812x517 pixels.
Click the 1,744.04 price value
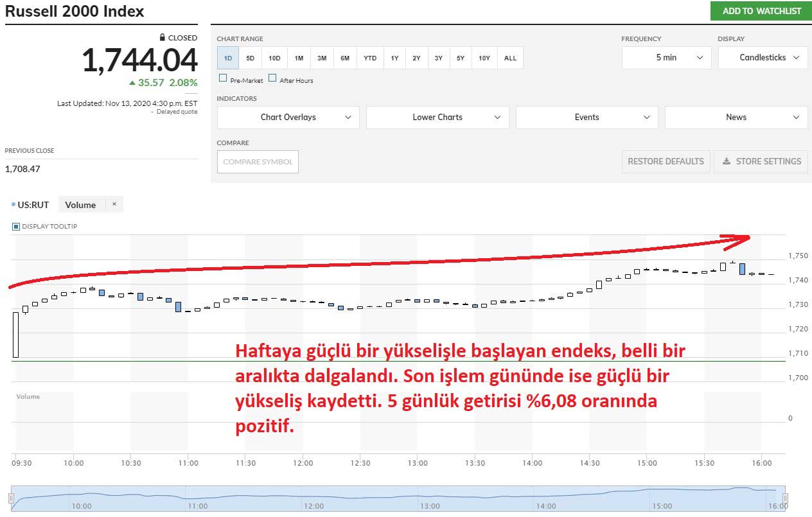[x=139, y=60]
